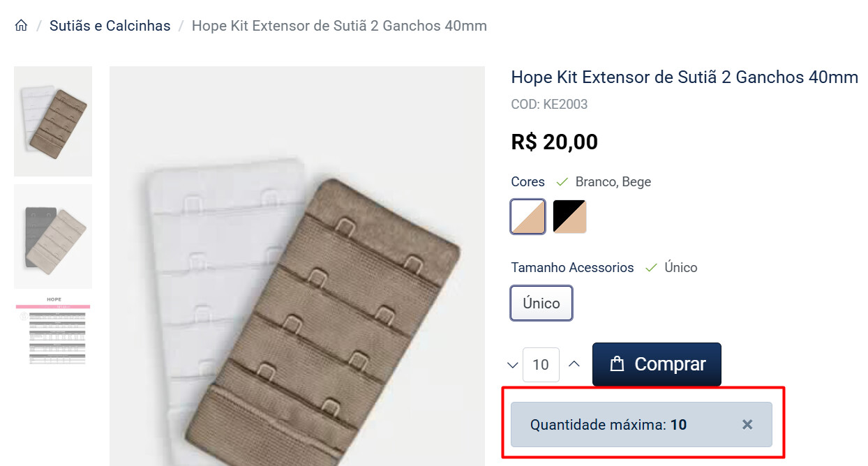This screenshot has width=868, height=466.
Task: Decrease quantity with the down chevron
Action: [x=513, y=365]
